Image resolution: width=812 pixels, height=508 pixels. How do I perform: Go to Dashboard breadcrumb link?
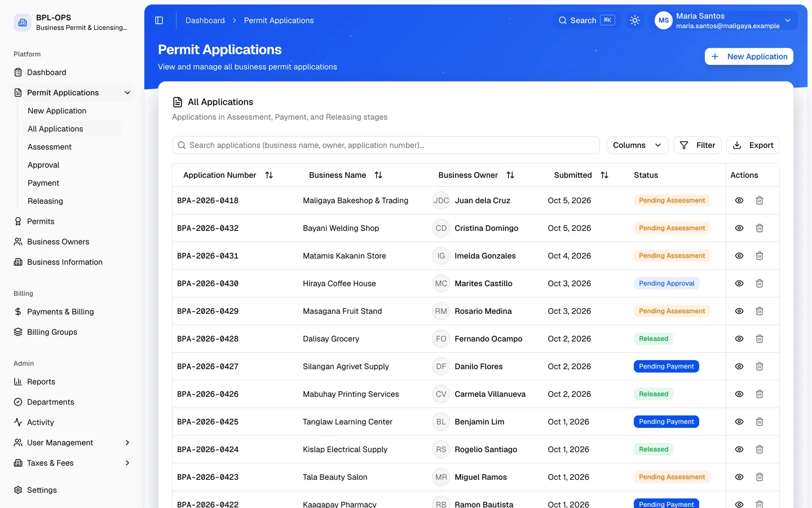205,20
